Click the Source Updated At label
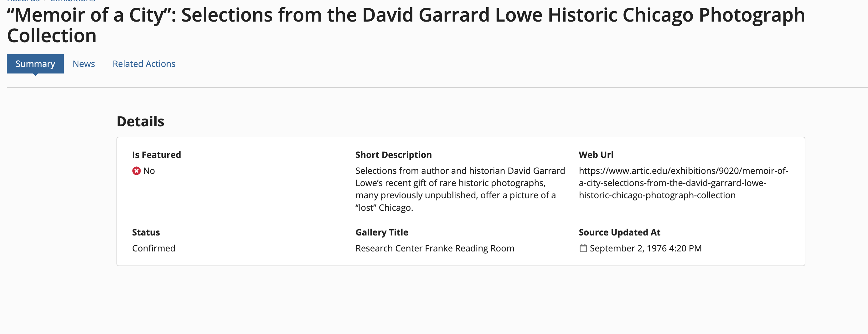 [x=619, y=232]
